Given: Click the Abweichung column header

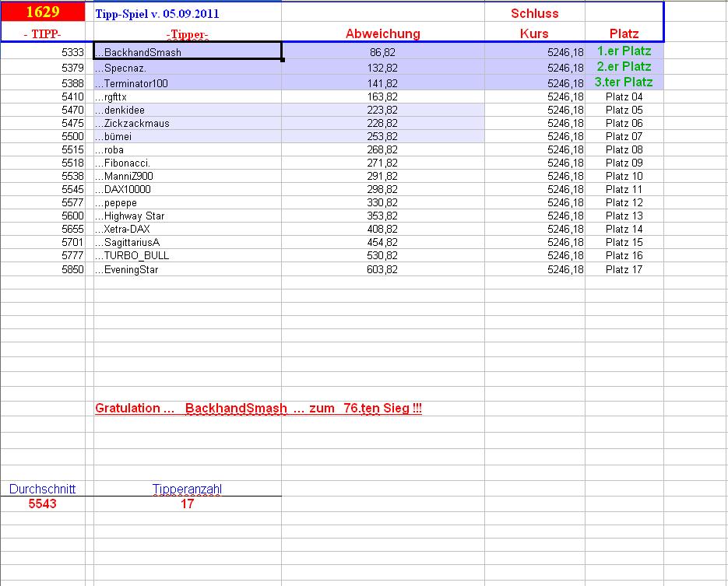Looking at the screenshot, I should pyautogui.click(x=383, y=33).
